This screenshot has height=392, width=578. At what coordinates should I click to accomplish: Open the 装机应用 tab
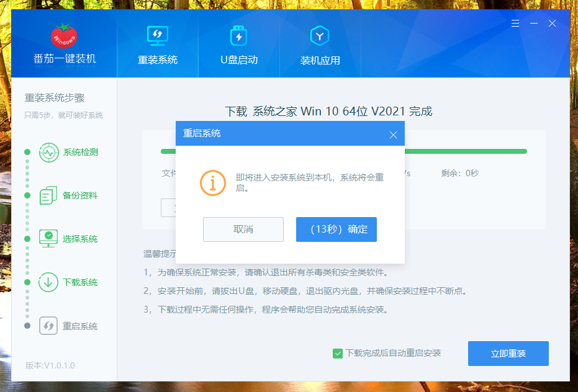click(x=320, y=43)
